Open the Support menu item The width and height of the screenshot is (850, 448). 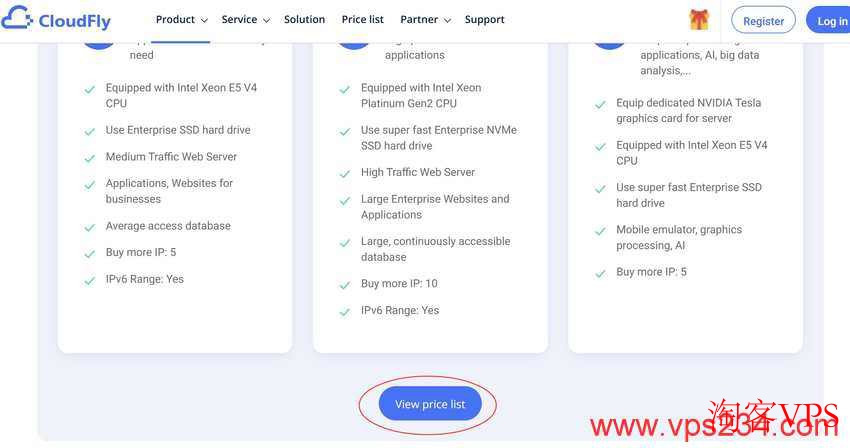pos(485,20)
